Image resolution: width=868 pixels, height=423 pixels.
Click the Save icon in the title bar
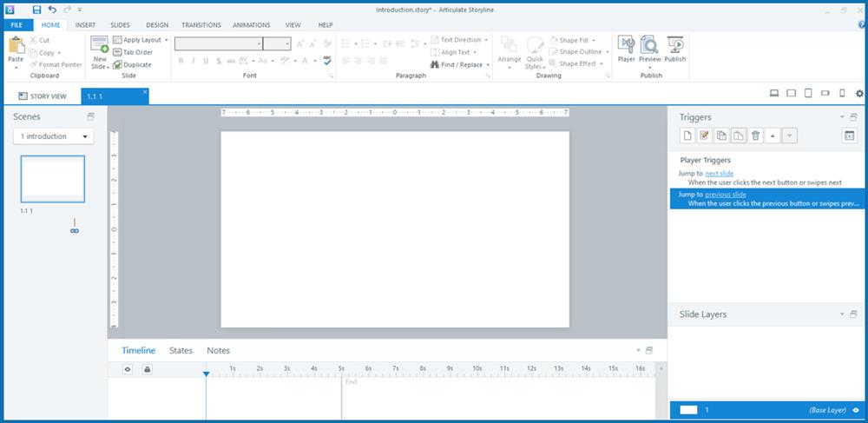click(36, 9)
